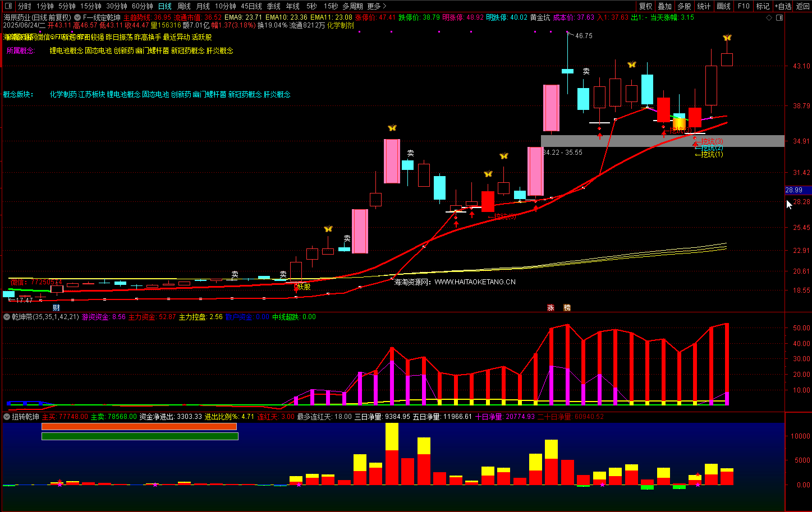Click the 扭转乾坤 indicator title

[x=26, y=417]
